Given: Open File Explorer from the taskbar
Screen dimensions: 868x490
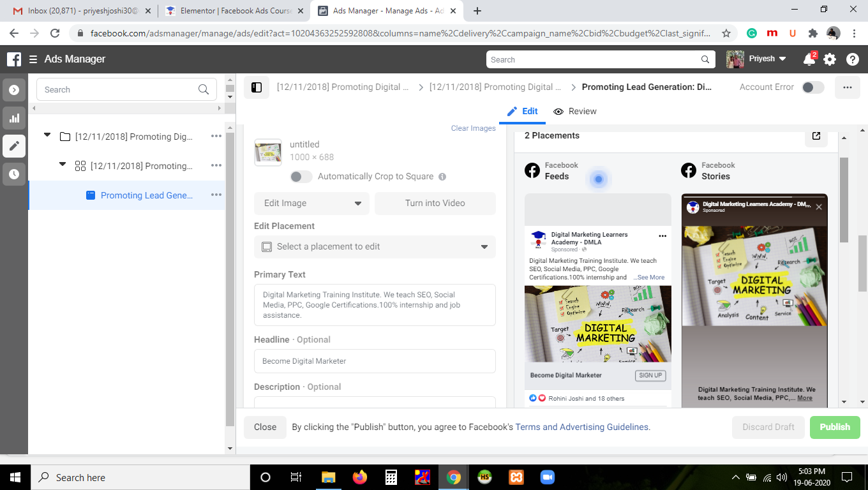Looking at the screenshot, I should pos(329,477).
